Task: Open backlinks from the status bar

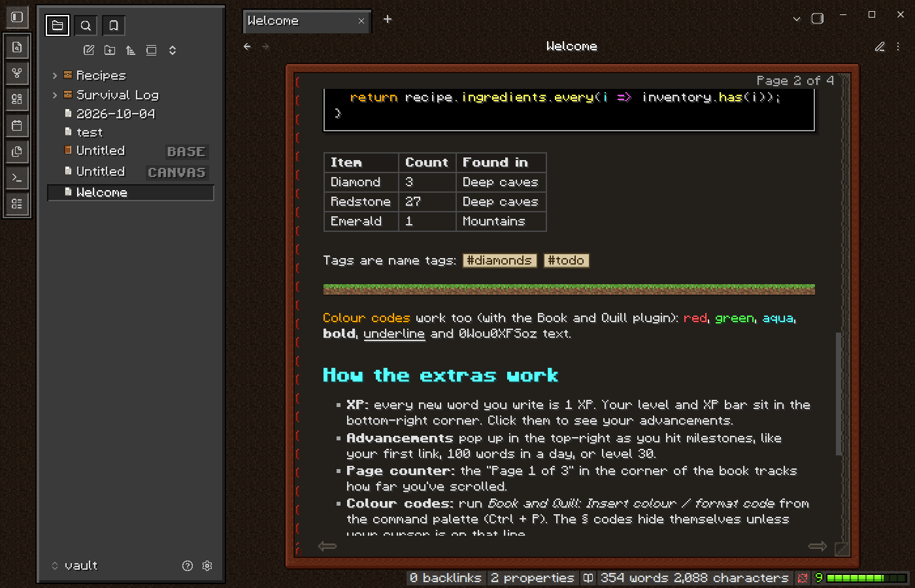Action: point(445,578)
